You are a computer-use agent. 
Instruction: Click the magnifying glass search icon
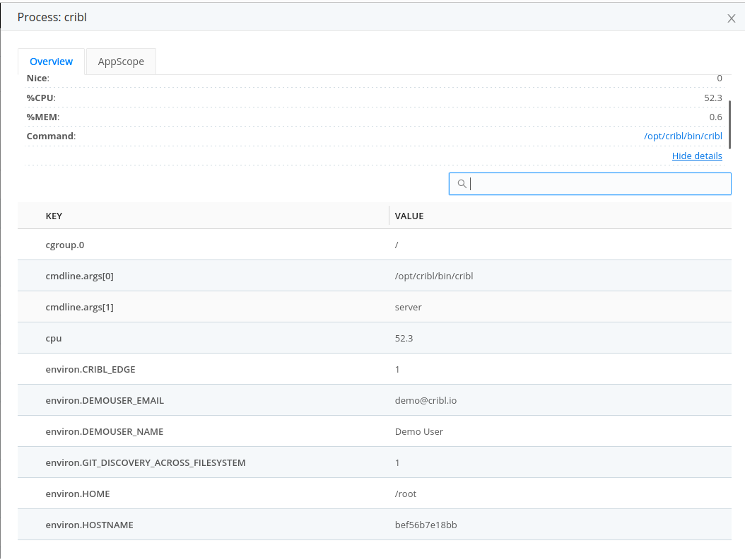(462, 184)
